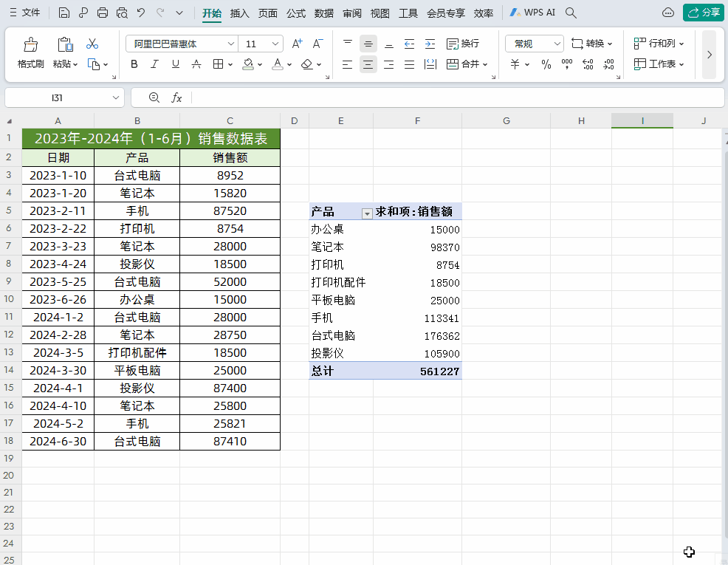Image resolution: width=728 pixels, height=565 pixels.
Task: Click the Cut scissors icon
Action: (92, 44)
